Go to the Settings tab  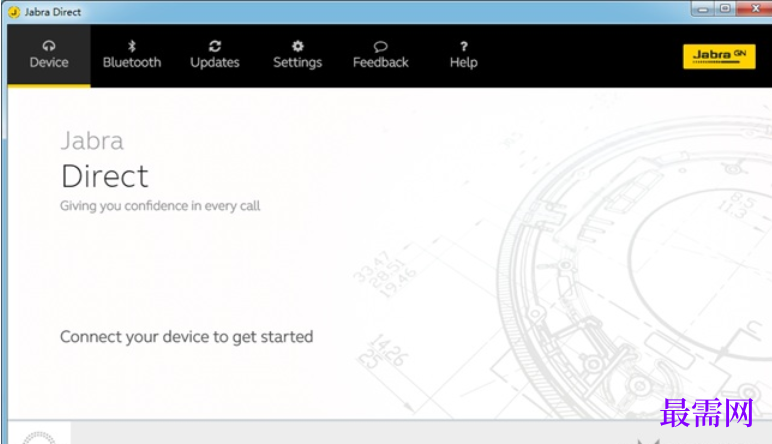(297, 55)
